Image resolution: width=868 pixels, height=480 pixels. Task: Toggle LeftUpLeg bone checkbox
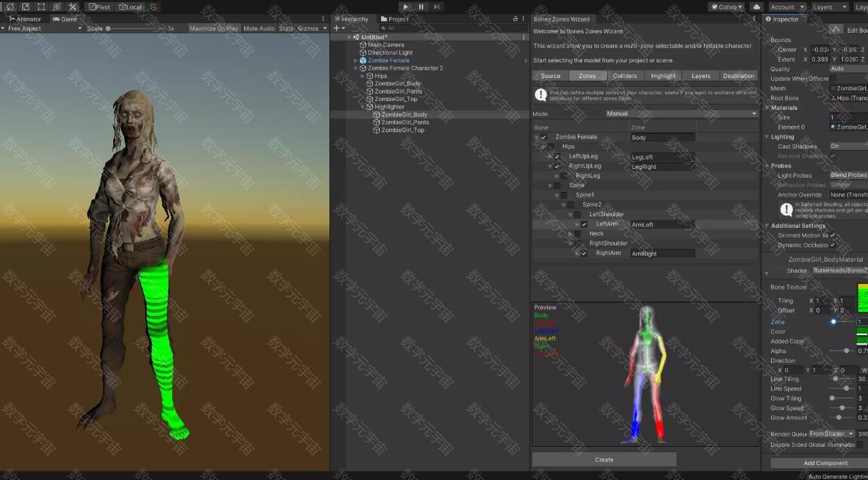point(557,157)
